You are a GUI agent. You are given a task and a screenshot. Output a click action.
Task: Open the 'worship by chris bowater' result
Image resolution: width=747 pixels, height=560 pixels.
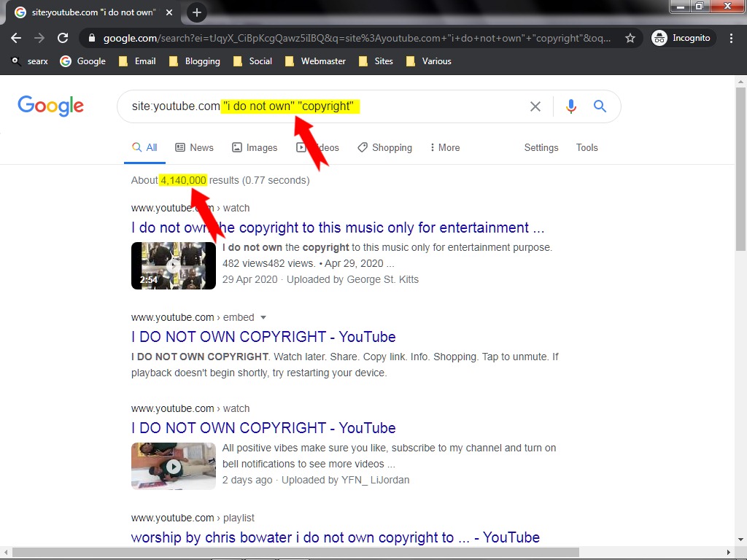pos(336,537)
